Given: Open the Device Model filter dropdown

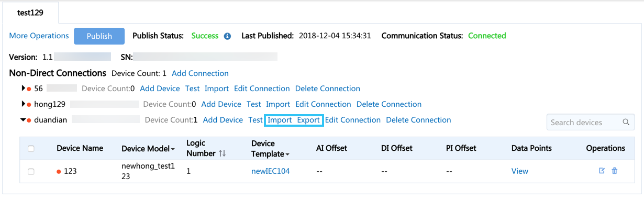Looking at the screenshot, I should tap(173, 149).
